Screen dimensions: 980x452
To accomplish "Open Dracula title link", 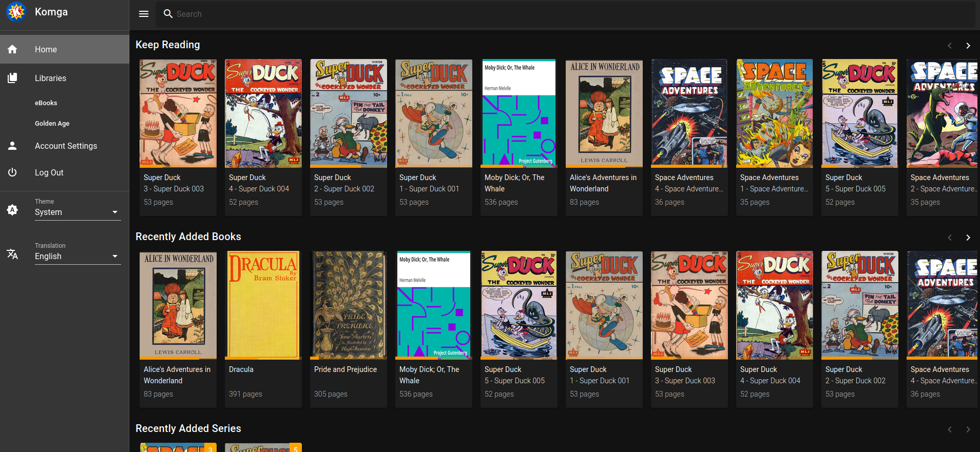I will tap(241, 369).
